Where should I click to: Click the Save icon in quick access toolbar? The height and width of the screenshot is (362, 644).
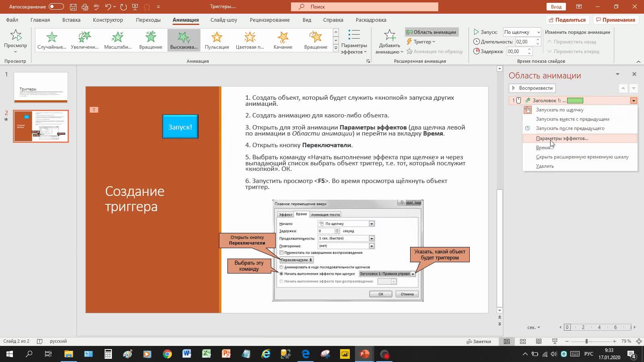click(x=73, y=7)
